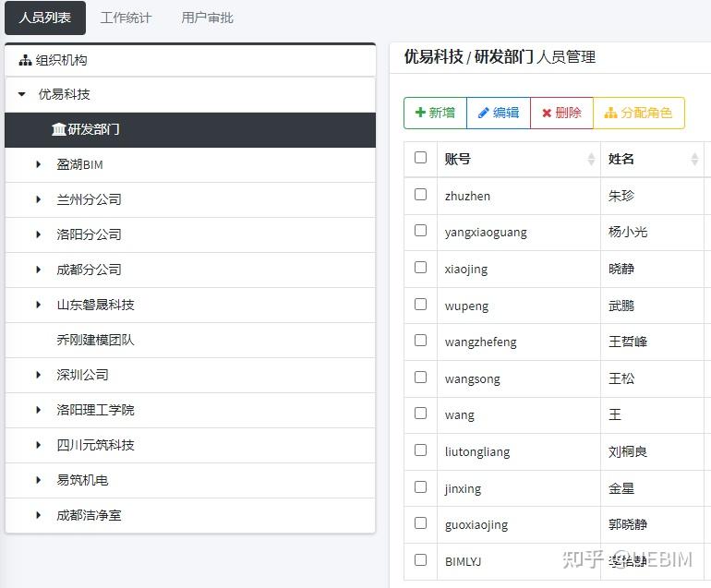Sort by 账号 column arrows
Viewport: 711px width, 588px height.
[x=591, y=160]
